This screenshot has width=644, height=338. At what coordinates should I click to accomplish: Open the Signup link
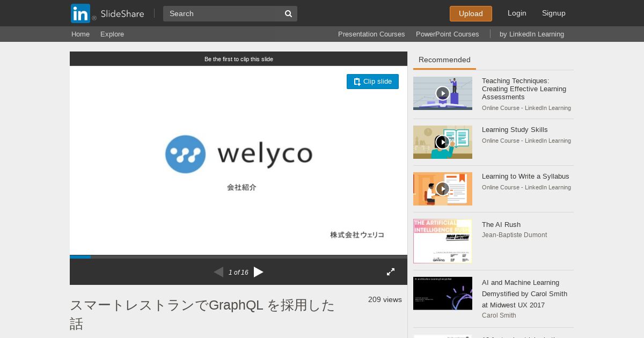coord(554,13)
